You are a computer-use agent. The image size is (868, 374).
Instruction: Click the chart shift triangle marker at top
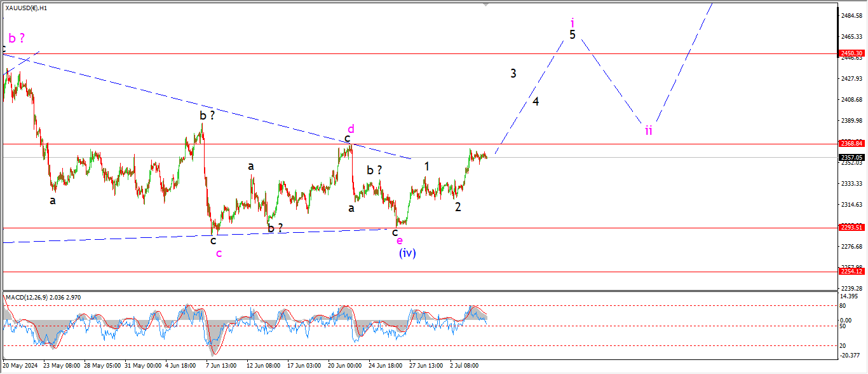(x=487, y=4)
